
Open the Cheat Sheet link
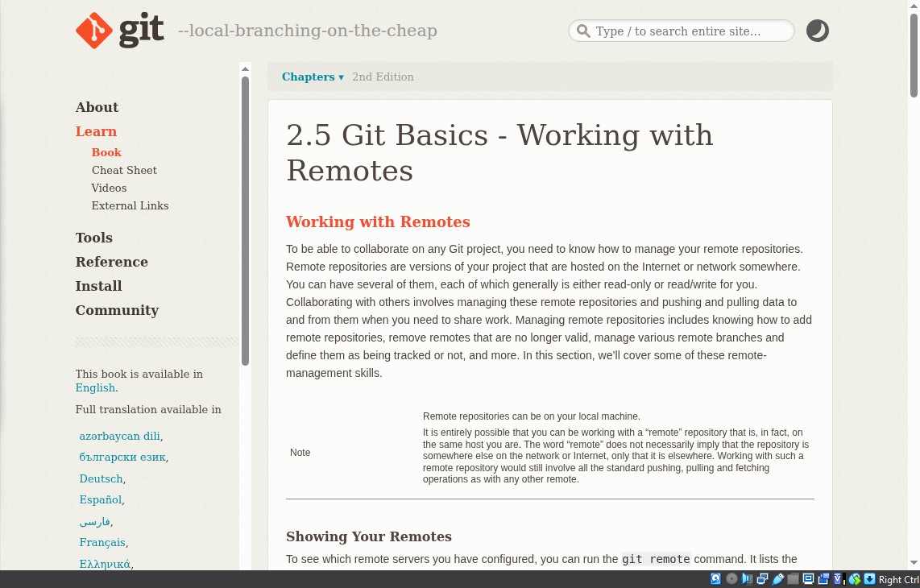pyautogui.click(x=124, y=170)
